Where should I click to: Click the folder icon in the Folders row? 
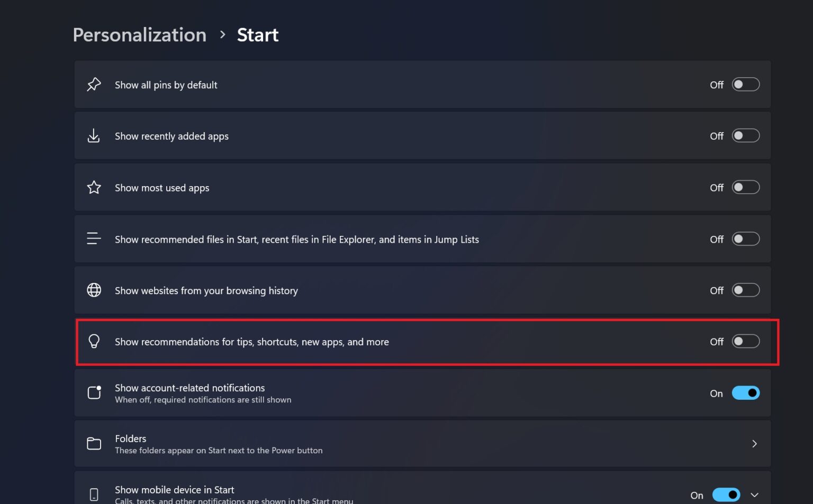point(94,444)
